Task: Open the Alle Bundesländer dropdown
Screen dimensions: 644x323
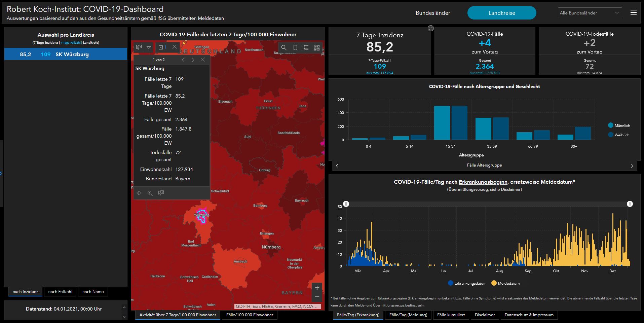Action: pos(590,13)
